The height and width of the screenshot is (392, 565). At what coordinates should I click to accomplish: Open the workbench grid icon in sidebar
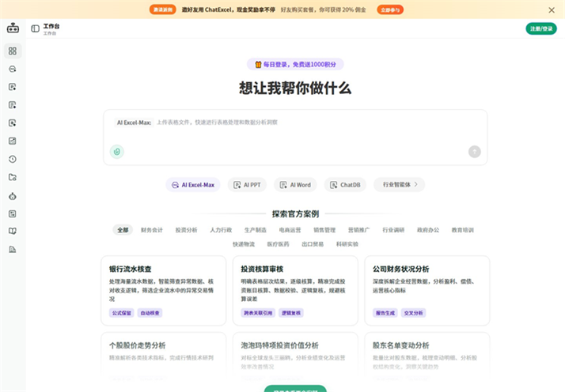coord(13,51)
